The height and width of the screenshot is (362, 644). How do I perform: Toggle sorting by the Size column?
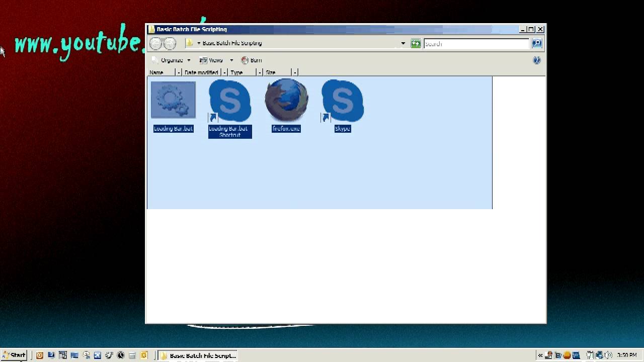tap(270, 72)
